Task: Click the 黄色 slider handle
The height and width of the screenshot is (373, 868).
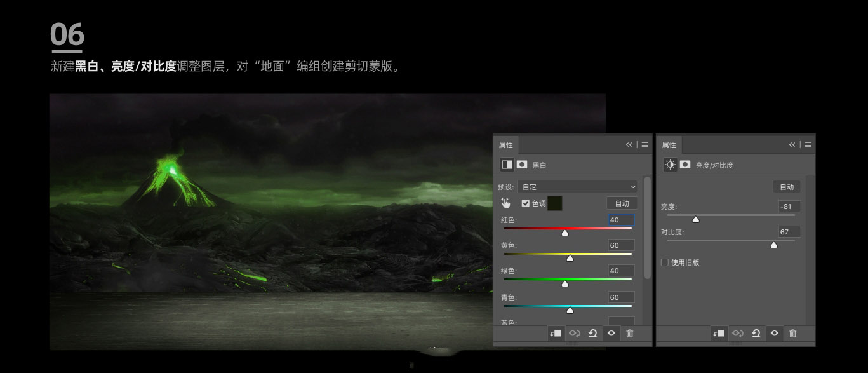Action: [x=570, y=258]
